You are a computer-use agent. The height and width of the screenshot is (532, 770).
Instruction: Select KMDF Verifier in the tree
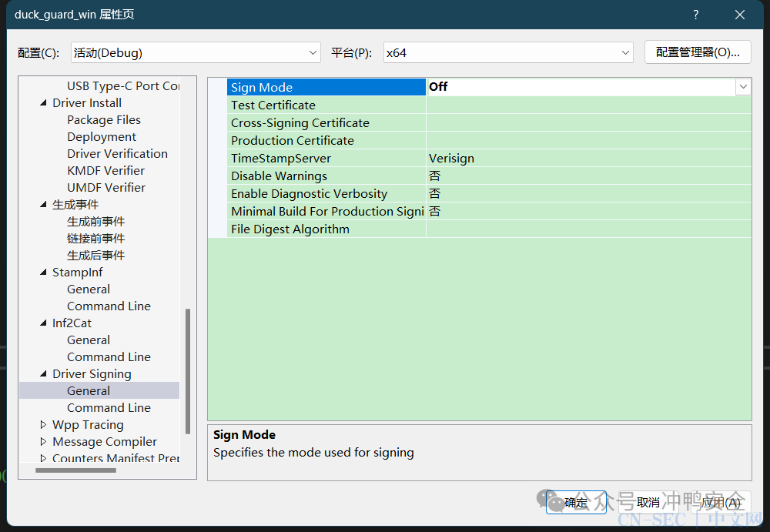click(106, 170)
